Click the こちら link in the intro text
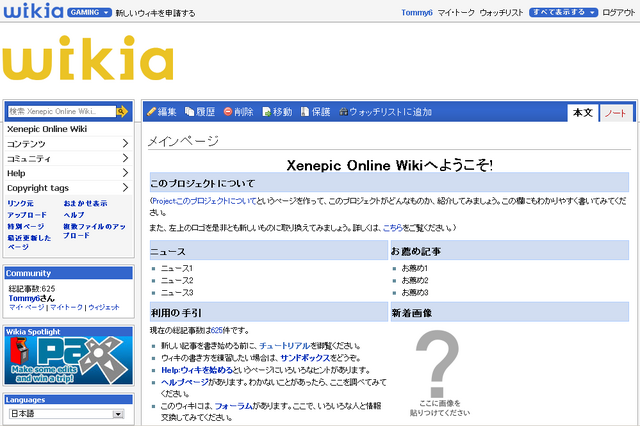640x426 pixels. coord(393,228)
